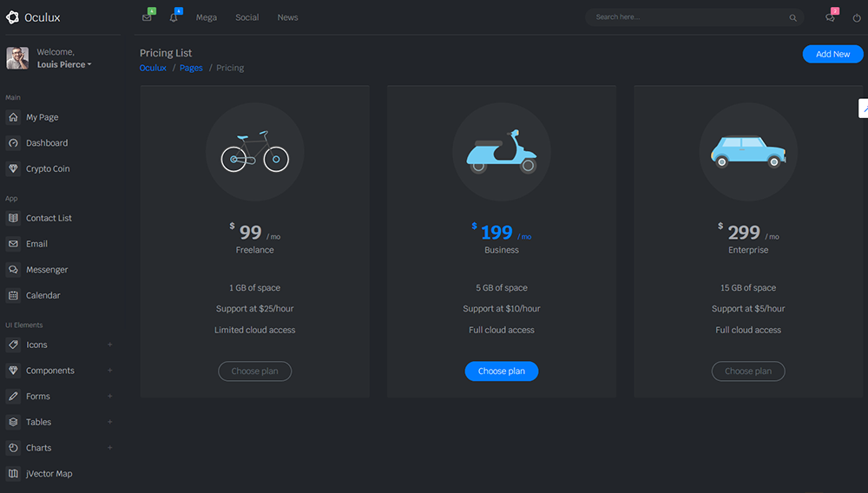Screen dimensions: 868x493
Task: Choose the Business plan button
Action: [x=502, y=371]
